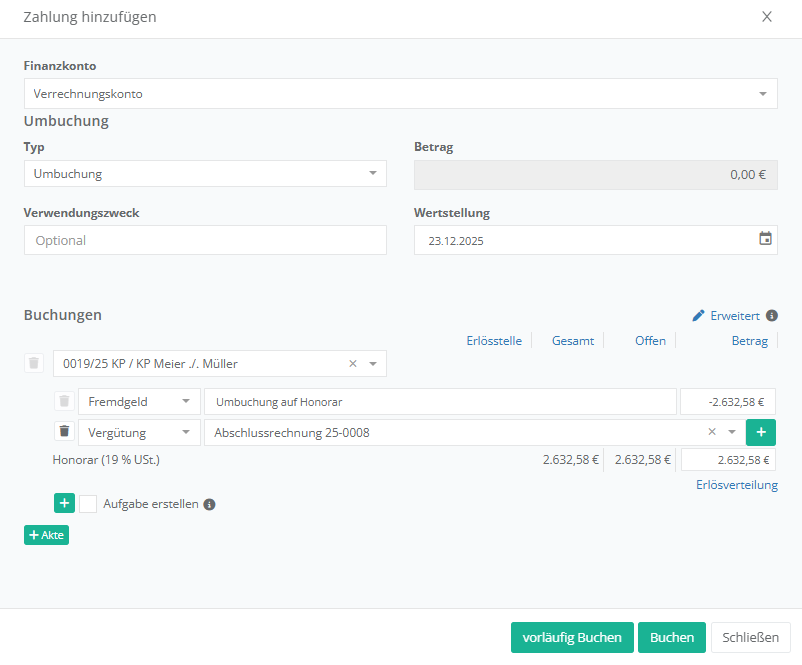Click the Erlösverteilung link
Viewport: 802px width, 665px height.
(x=736, y=485)
